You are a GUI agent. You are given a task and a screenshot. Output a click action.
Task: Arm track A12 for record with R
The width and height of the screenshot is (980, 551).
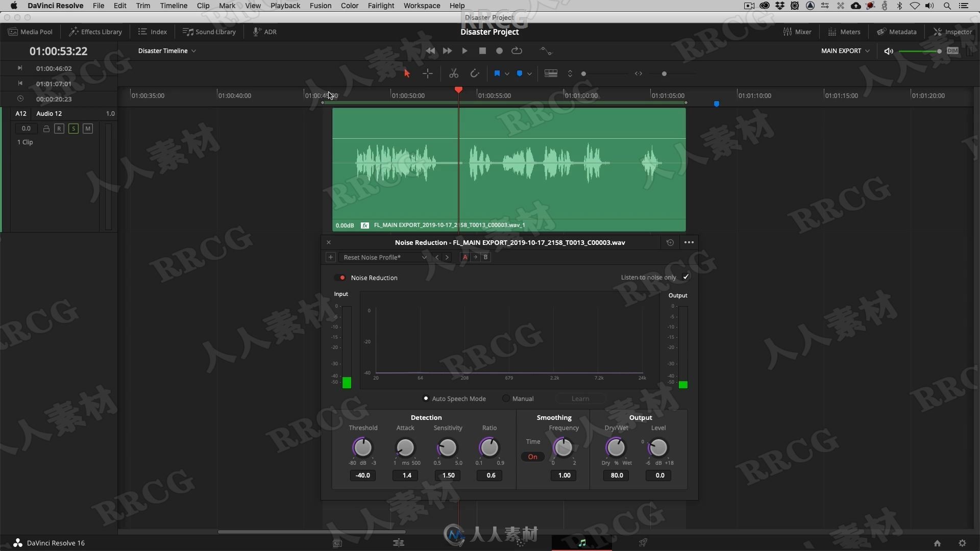tap(59, 129)
